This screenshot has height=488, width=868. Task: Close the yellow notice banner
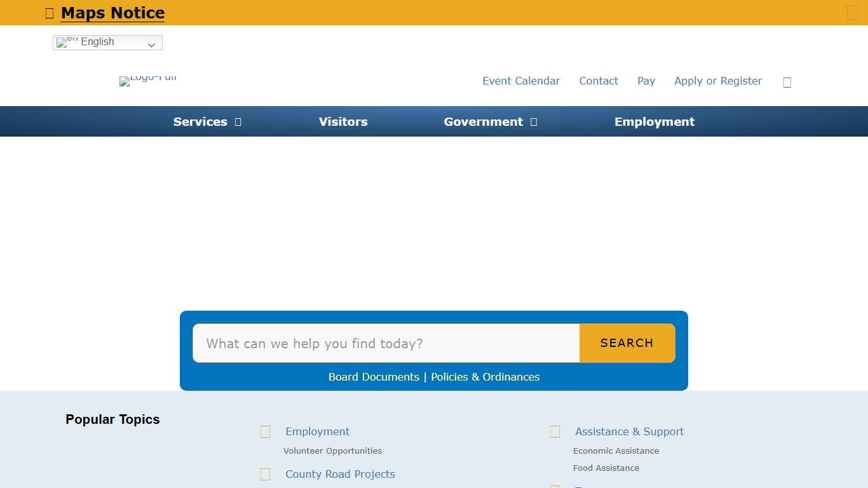tap(852, 13)
